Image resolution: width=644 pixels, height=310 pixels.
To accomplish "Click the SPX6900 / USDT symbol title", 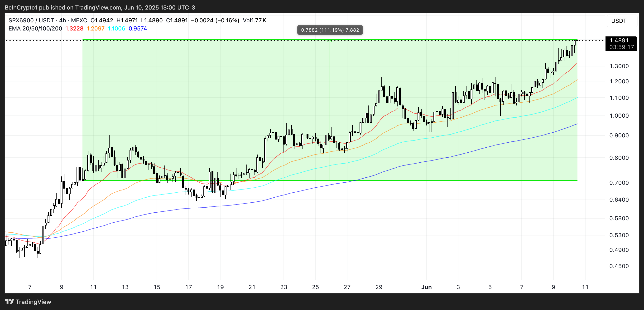I will pyautogui.click(x=31, y=20).
